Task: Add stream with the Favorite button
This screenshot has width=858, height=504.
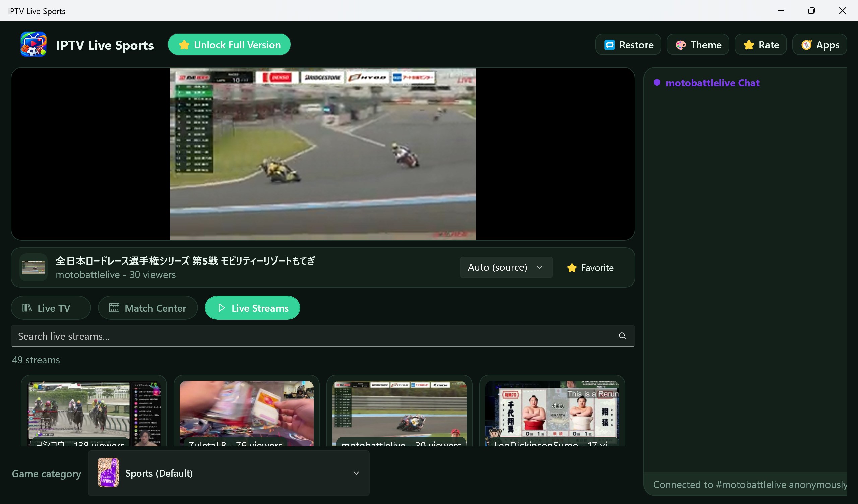Action: pos(591,268)
